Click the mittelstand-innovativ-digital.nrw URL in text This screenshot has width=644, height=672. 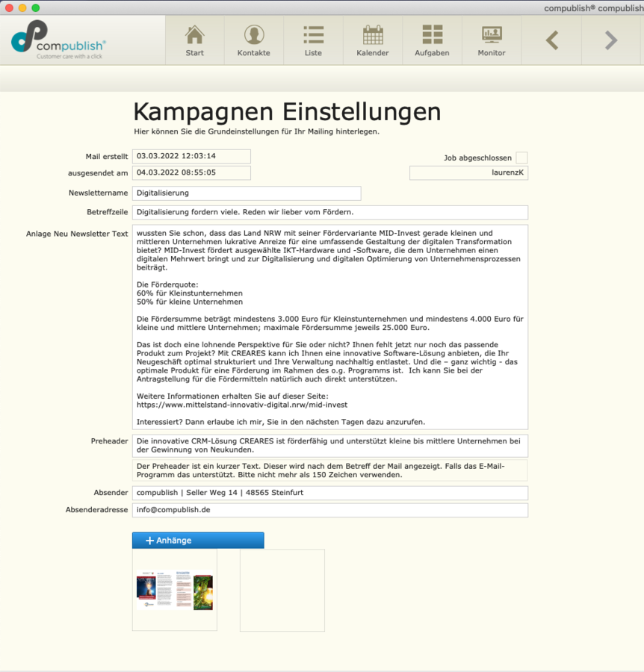coord(242,405)
